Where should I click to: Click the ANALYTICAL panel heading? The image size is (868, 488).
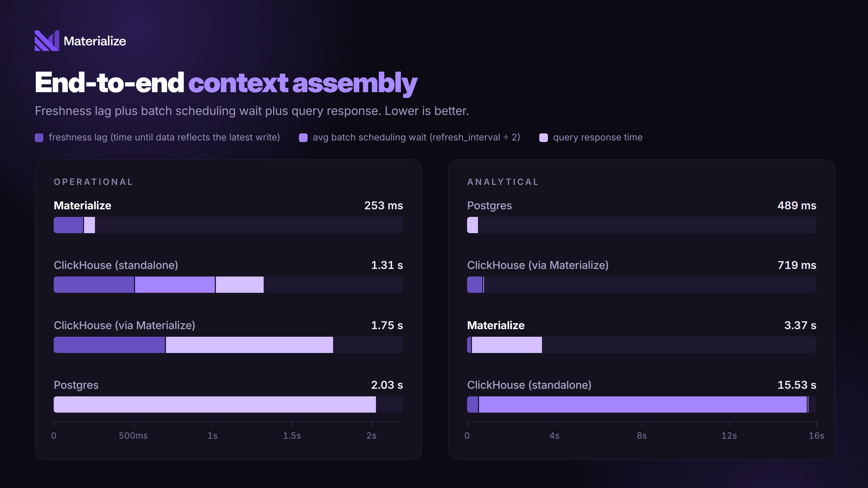click(503, 182)
